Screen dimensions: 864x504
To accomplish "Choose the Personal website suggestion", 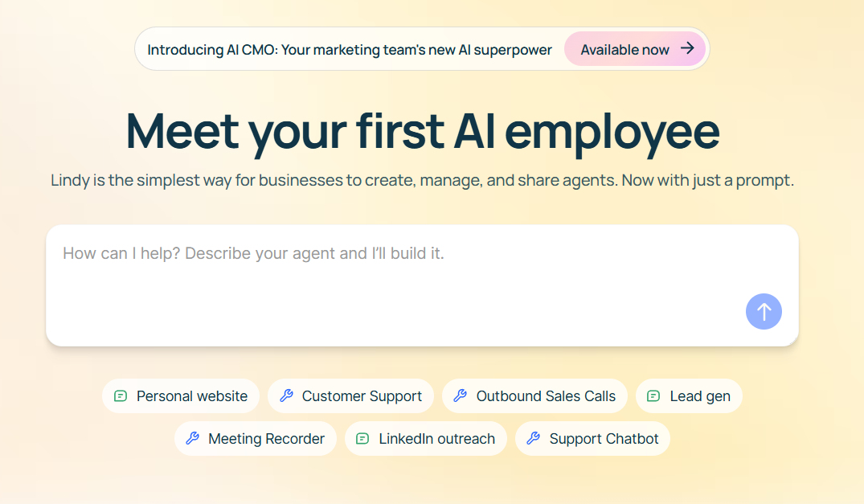I will 192,396.
